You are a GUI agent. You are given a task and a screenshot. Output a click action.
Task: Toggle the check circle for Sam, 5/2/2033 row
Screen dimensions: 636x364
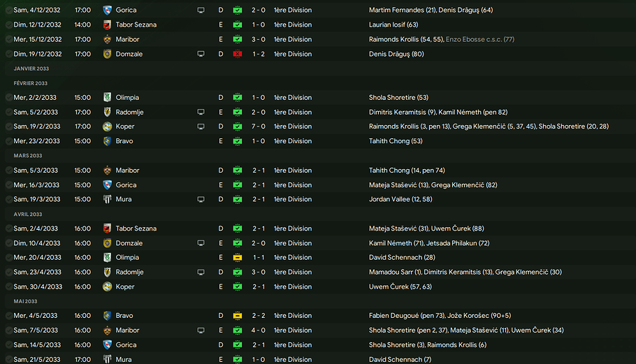[7, 112]
